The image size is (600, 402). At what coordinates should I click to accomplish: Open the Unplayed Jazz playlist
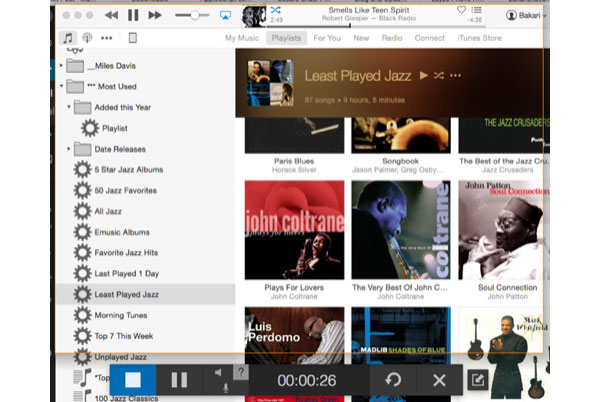pos(110,357)
